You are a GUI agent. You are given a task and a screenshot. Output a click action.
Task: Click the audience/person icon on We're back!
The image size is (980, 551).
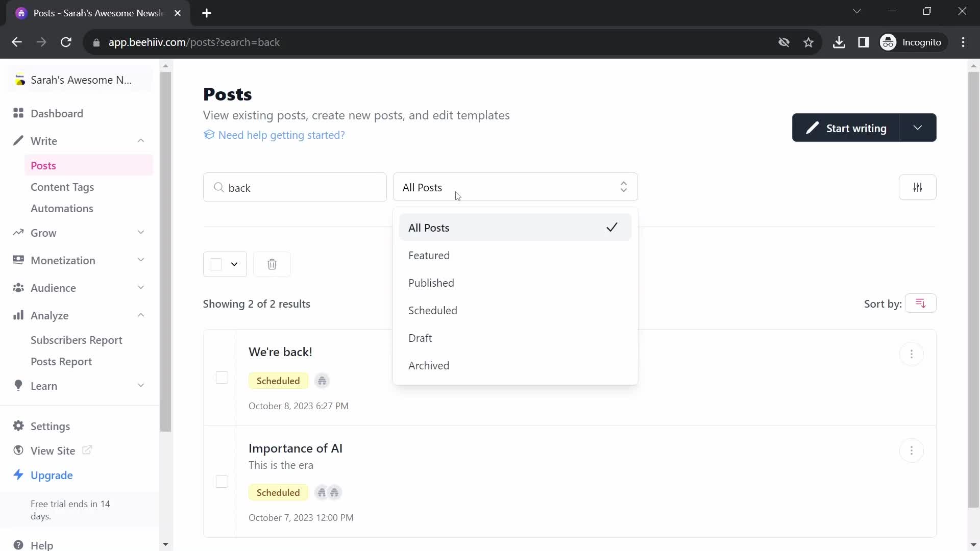coord(321,381)
